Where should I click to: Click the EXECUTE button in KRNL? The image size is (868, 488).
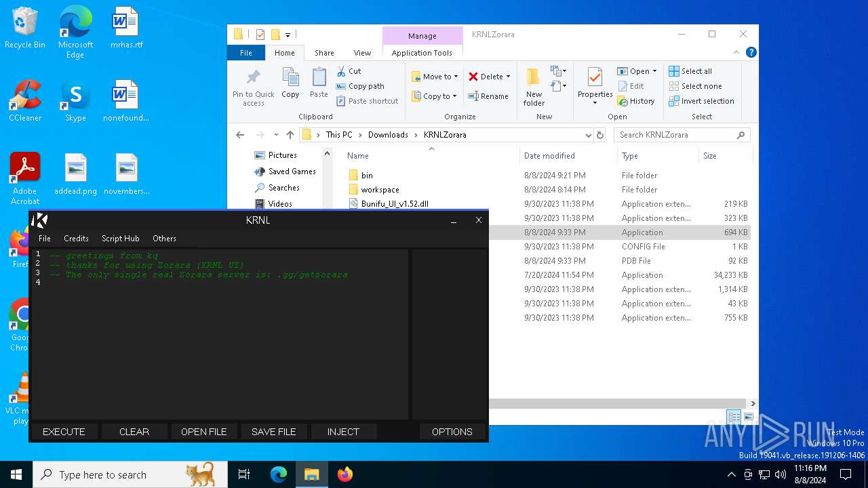click(x=64, y=432)
